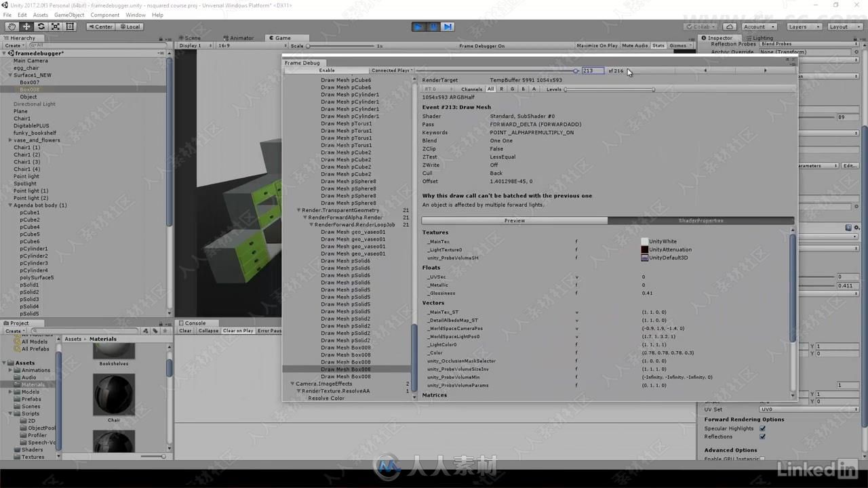The image size is (868, 488).
Task: Adjust the Levels slider
Action: pos(610,89)
